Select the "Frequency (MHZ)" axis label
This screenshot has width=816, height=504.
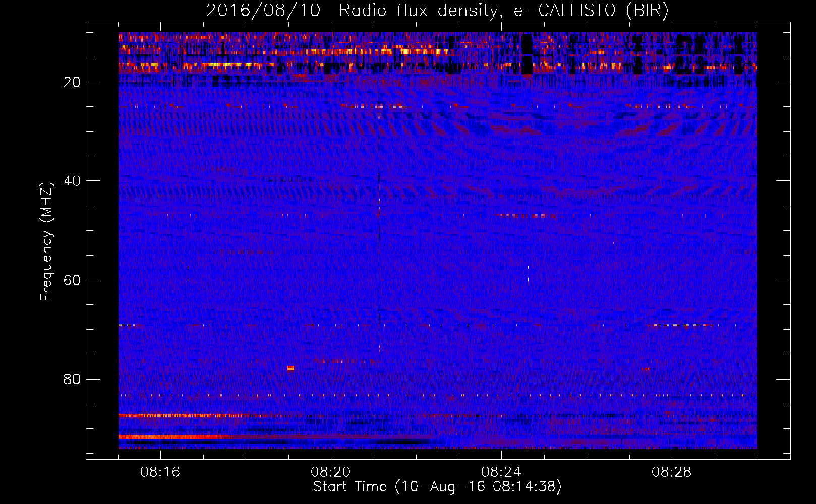(x=46, y=241)
